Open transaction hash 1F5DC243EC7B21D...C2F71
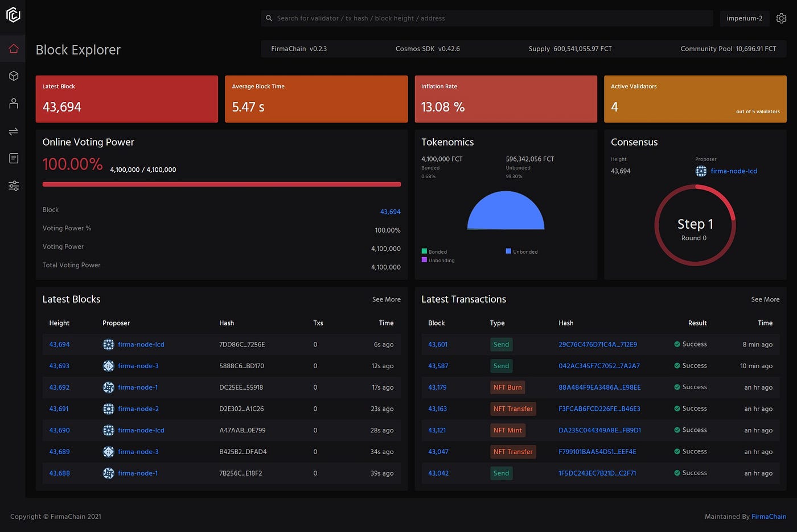Image resolution: width=797 pixels, height=532 pixels. click(597, 473)
